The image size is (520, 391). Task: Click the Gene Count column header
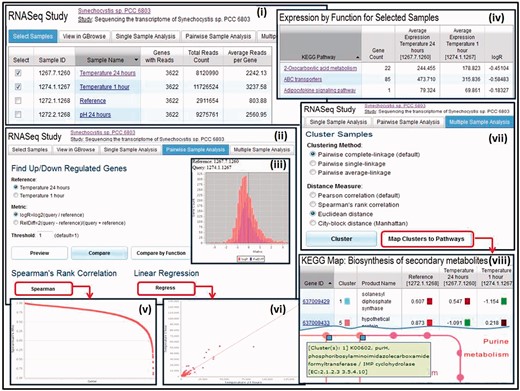378,54
